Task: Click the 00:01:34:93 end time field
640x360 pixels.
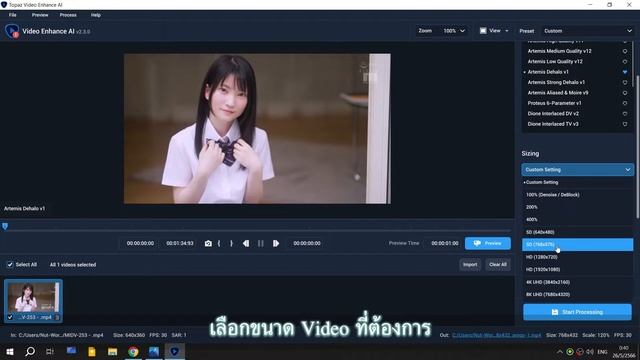Action: click(x=180, y=243)
